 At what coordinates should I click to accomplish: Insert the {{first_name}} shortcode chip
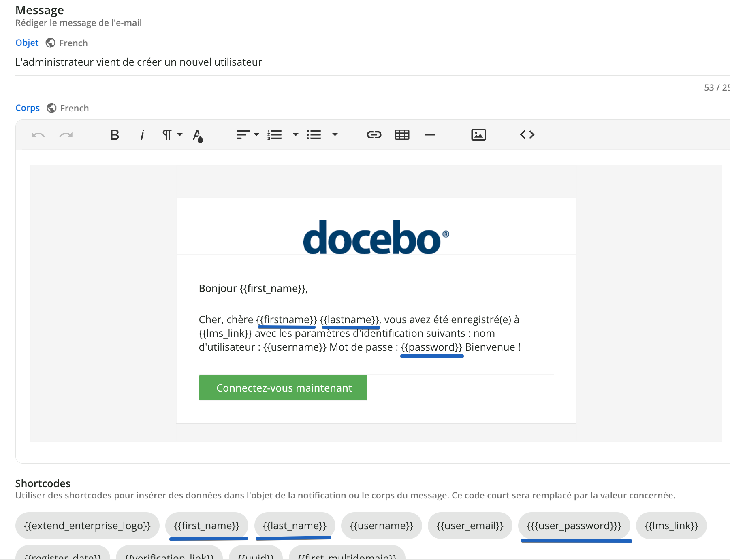coord(207,526)
